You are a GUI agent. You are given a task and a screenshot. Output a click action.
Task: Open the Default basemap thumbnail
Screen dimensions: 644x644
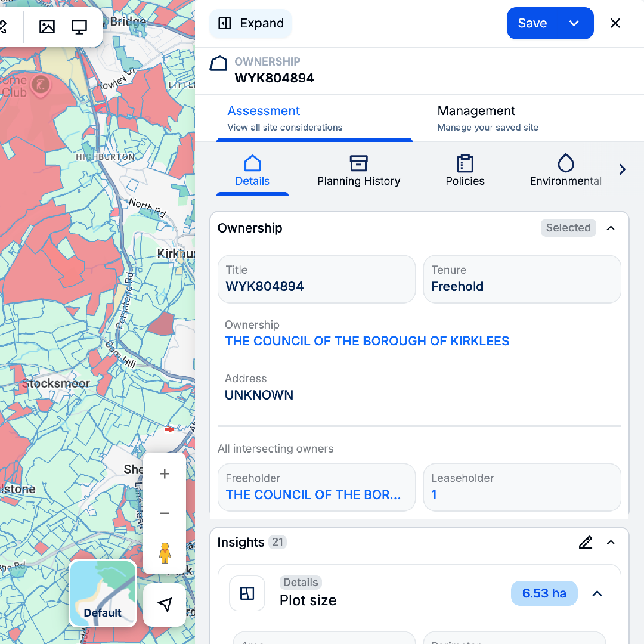pos(103,593)
